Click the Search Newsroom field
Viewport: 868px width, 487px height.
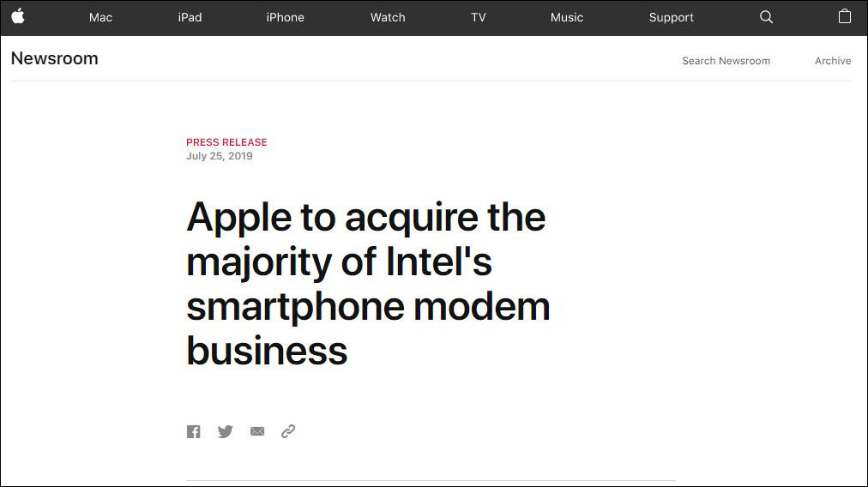coord(726,61)
